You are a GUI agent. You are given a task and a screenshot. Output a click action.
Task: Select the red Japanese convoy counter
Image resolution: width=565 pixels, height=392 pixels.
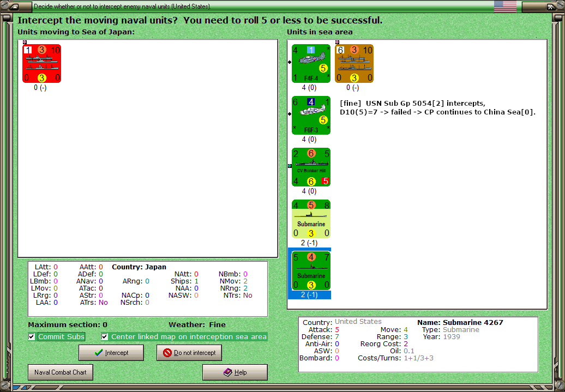tap(42, 64)
